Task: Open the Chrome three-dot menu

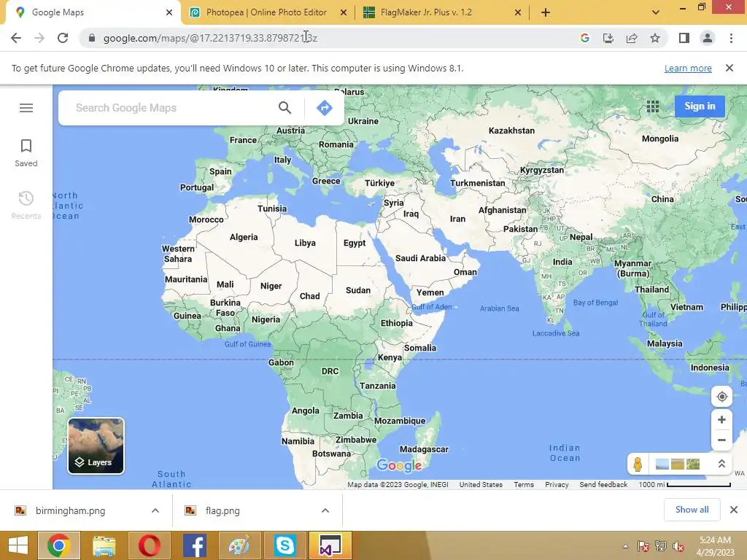Action: point(731,38)
